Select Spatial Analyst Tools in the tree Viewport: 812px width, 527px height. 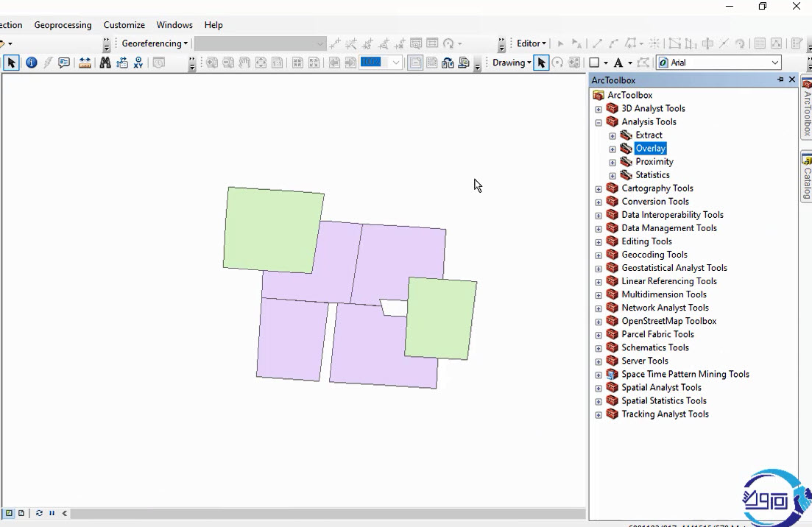pos(661,388)
